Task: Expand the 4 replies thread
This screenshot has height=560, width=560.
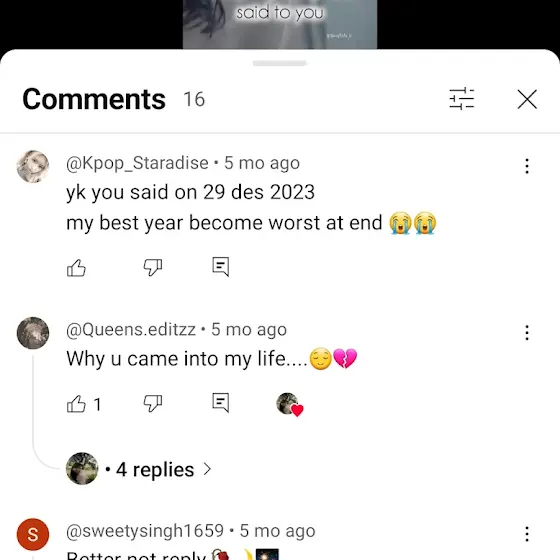Action: point(155,469)
